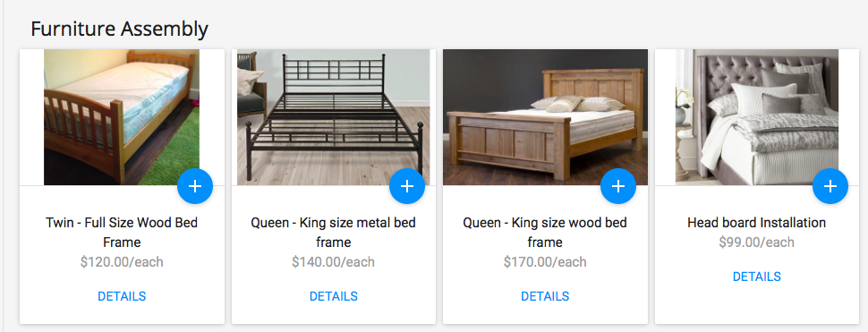Select the black metal bed frame image

[333, 116]
